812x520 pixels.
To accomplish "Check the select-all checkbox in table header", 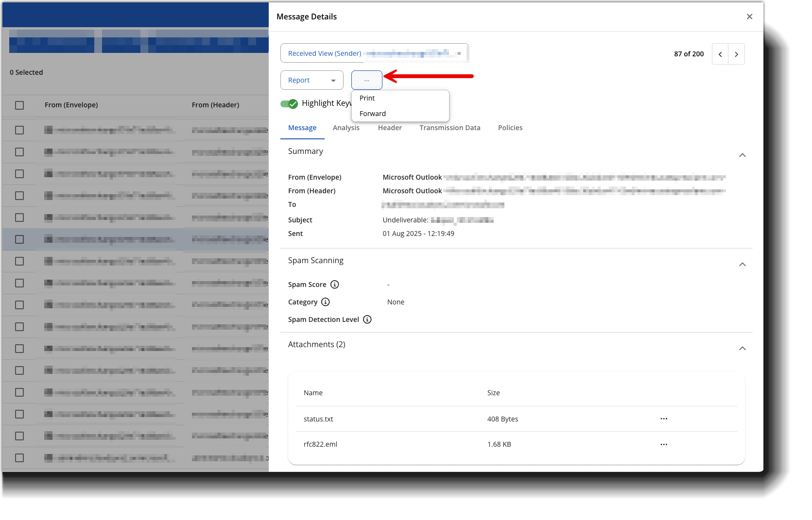I will tap(19, 105).
